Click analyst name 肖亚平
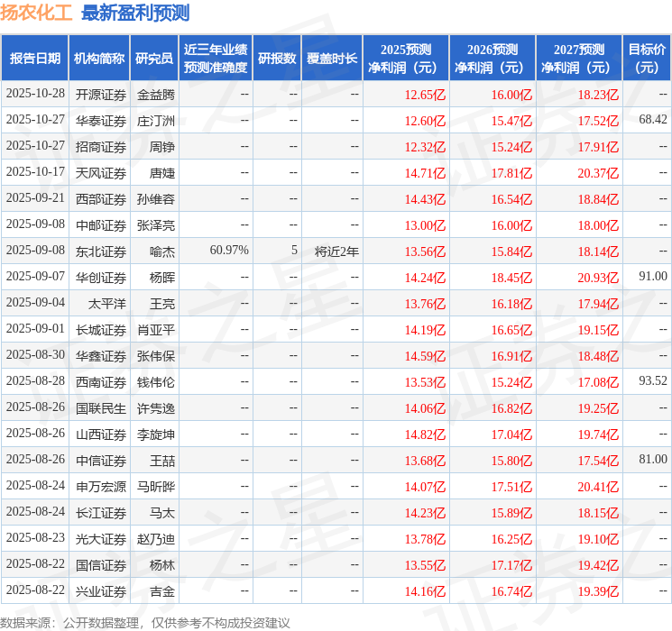This screenshot has height=631, width=672. pyautogui.click(x=156, y=330)
